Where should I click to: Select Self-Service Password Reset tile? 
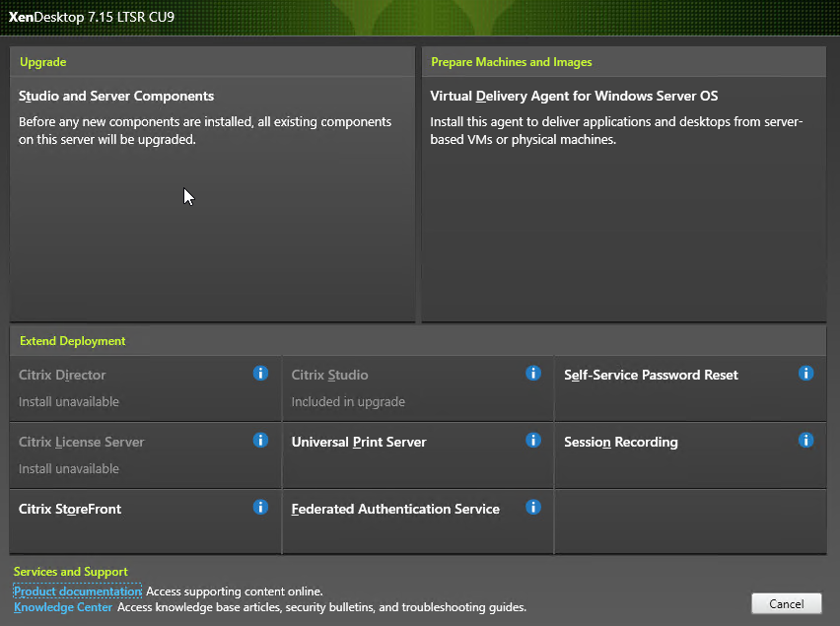click(x=690, y=388)
